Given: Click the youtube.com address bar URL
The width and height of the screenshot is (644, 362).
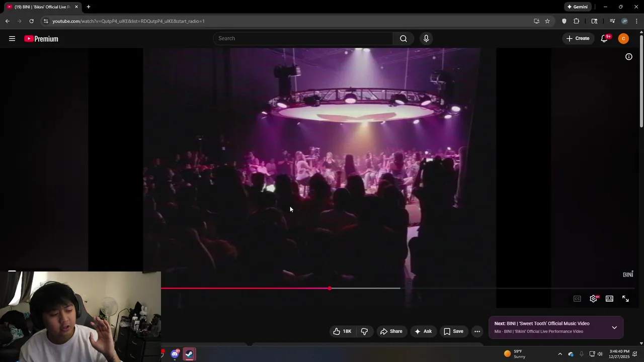Looking at the screenshot, I should pyautogui.click(x=128, y=21).
